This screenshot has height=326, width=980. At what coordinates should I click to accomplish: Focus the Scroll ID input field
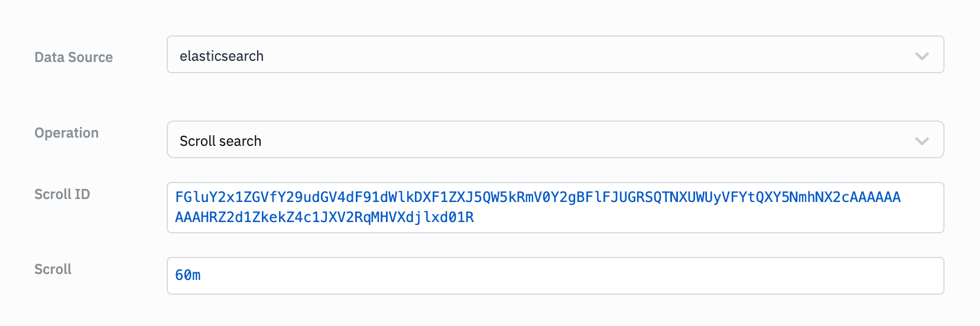pyautogui.click(x=709, y=217)
